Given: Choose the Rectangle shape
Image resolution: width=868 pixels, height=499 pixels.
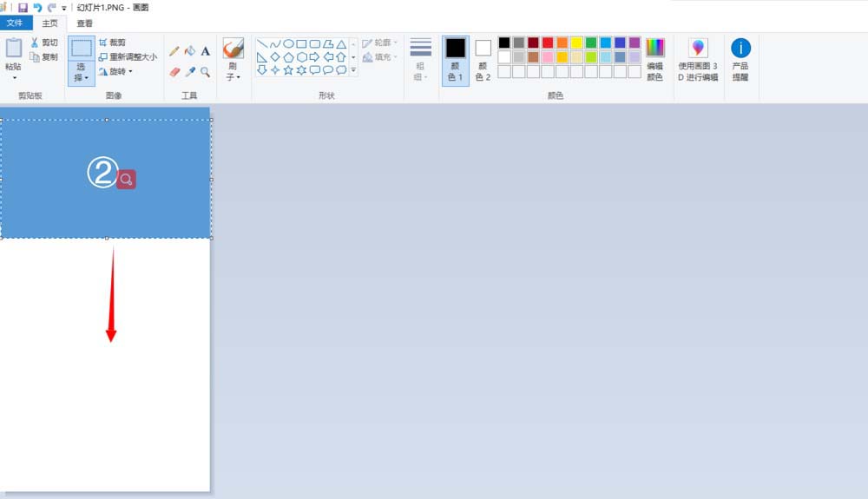Looking at the screenshot, I should coord(302,43).
